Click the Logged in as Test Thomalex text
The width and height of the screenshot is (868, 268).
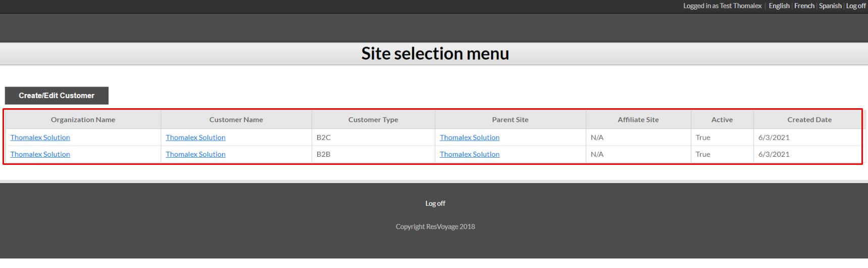[x=723, y=6]
